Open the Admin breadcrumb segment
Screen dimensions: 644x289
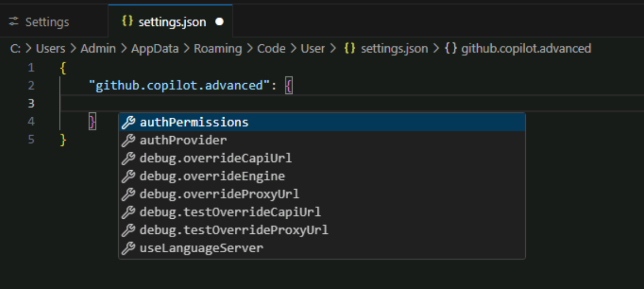click(x=98, y=49)
